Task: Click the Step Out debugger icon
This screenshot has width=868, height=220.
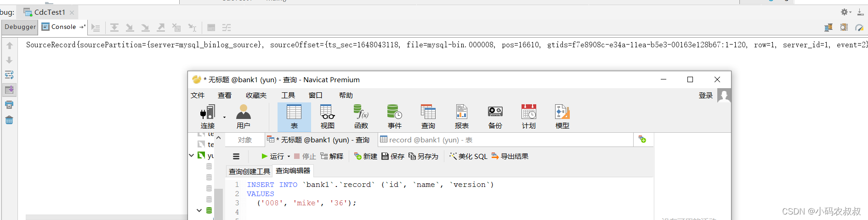Action: point(161,28)
